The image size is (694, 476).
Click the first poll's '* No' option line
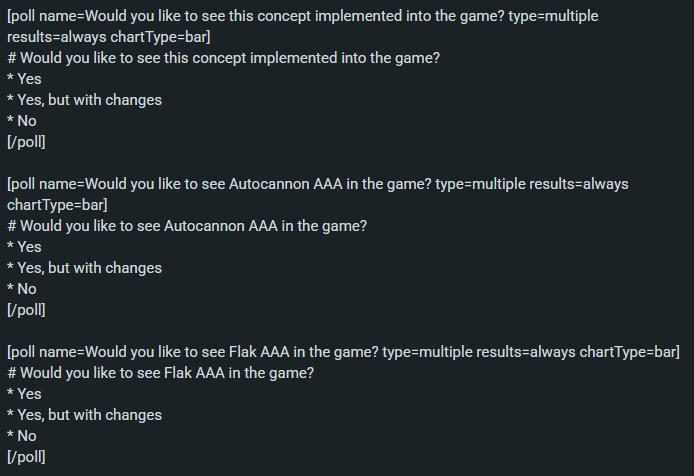click(22, 121)
